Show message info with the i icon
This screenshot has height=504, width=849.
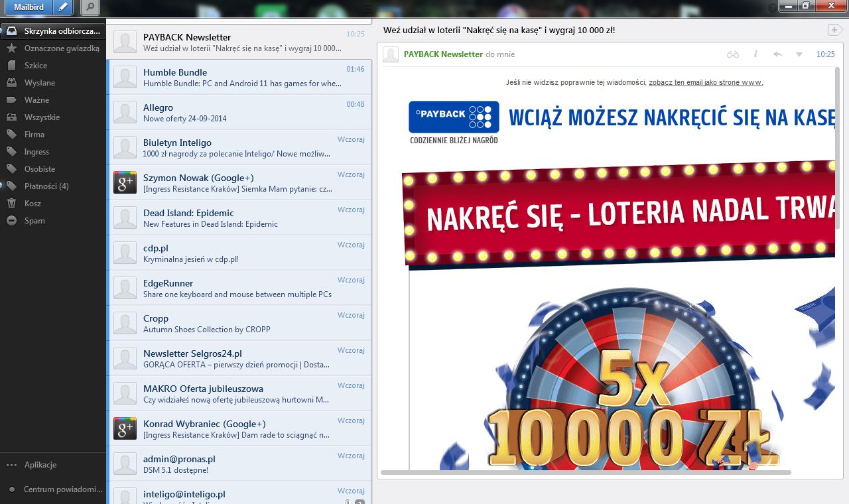tap(755, 54)
